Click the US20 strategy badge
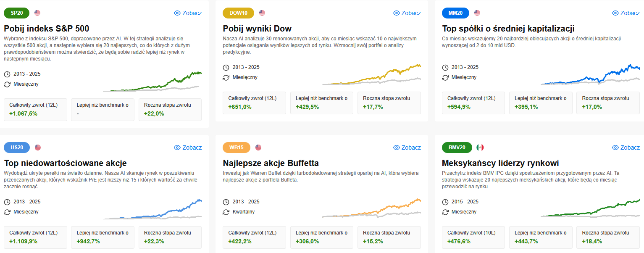644x253 pixels. pyautogui.click(x=17, y=148)
